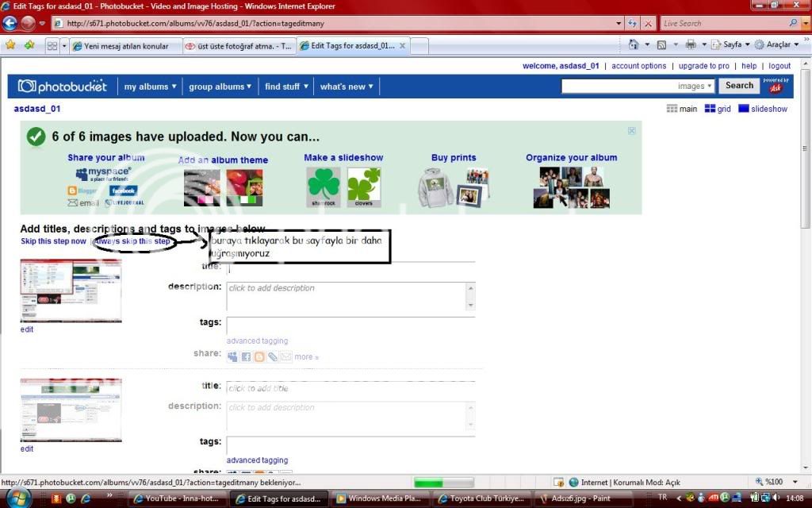Expand the 'what's new' menu
This screenshot has height=508, width=812.
(x=347, y=87)
